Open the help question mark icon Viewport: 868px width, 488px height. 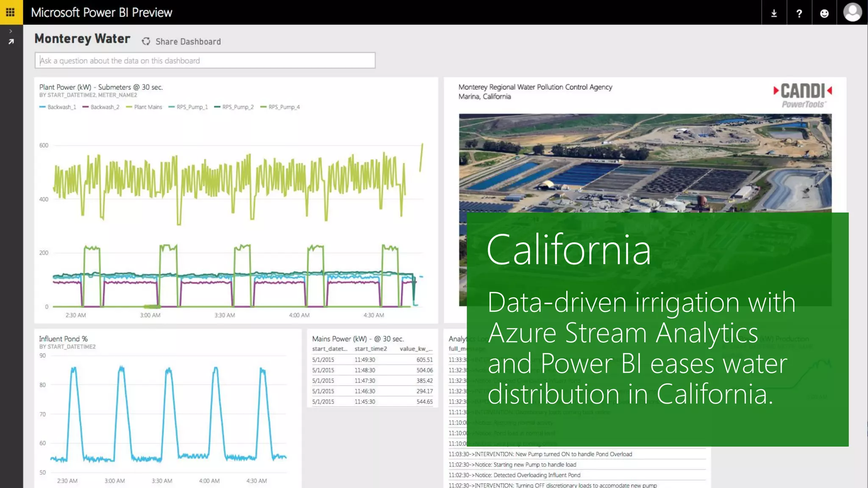click(799, 13)
